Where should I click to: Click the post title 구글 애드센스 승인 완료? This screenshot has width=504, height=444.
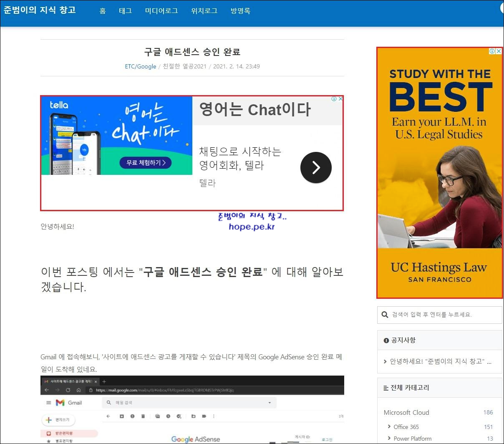[192, 52]
